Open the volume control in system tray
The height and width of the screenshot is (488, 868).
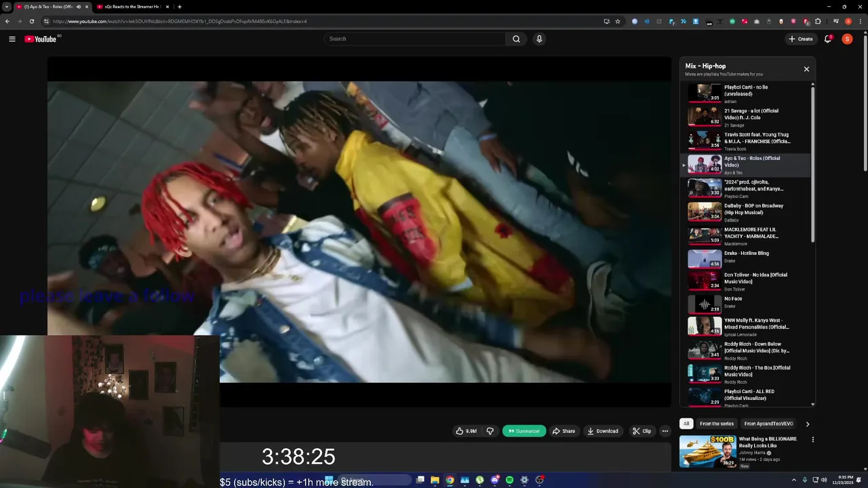(x=824, y=480)
